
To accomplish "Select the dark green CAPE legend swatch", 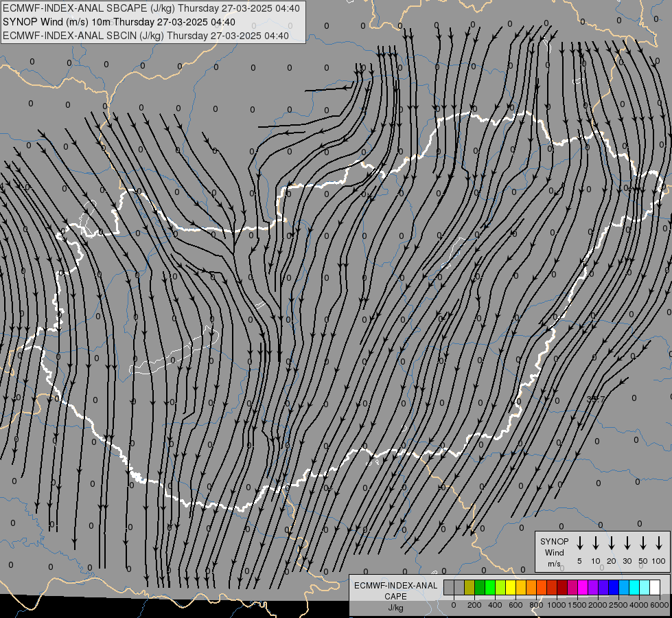I will [480, 587].
